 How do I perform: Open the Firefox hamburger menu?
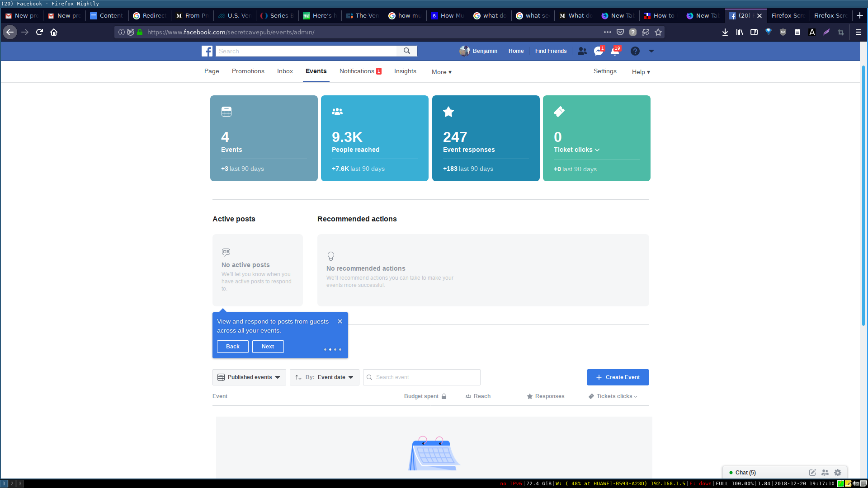[x=859, y=32]
